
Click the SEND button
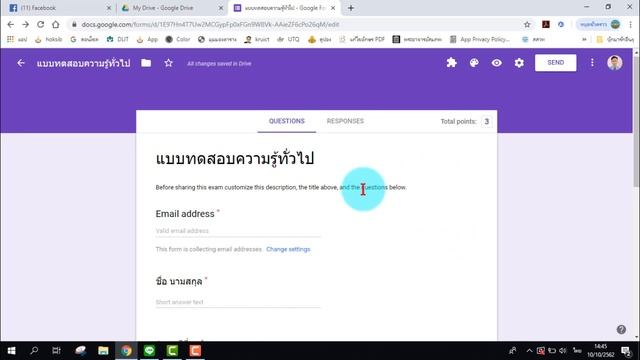pyautogui.click(x=556, y=63)
